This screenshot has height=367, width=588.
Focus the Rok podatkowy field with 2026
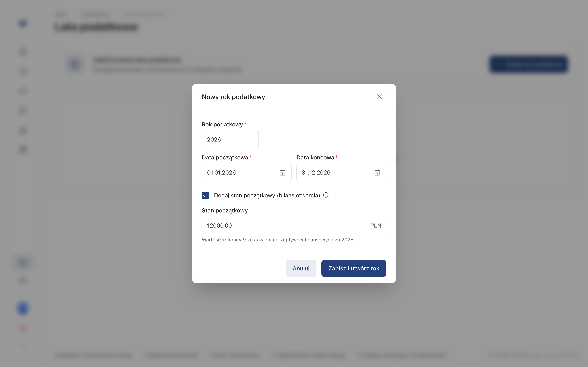coord(230,139)
